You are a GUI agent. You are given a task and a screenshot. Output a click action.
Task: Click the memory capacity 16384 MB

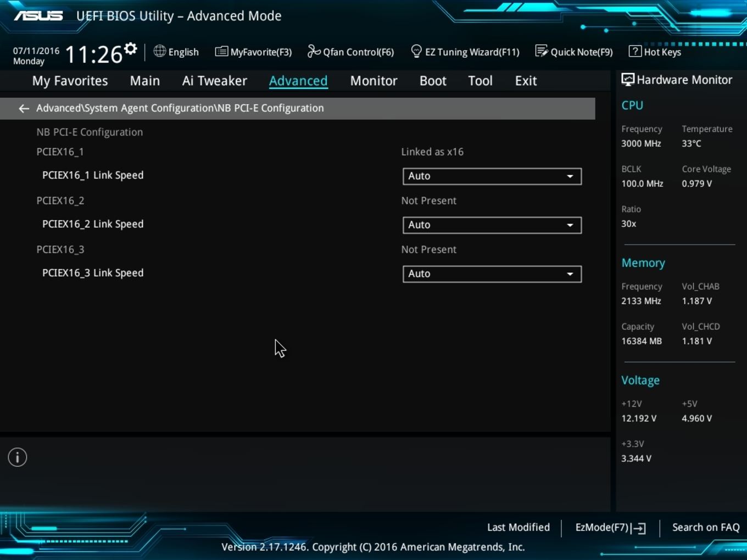tap(642, 341)
